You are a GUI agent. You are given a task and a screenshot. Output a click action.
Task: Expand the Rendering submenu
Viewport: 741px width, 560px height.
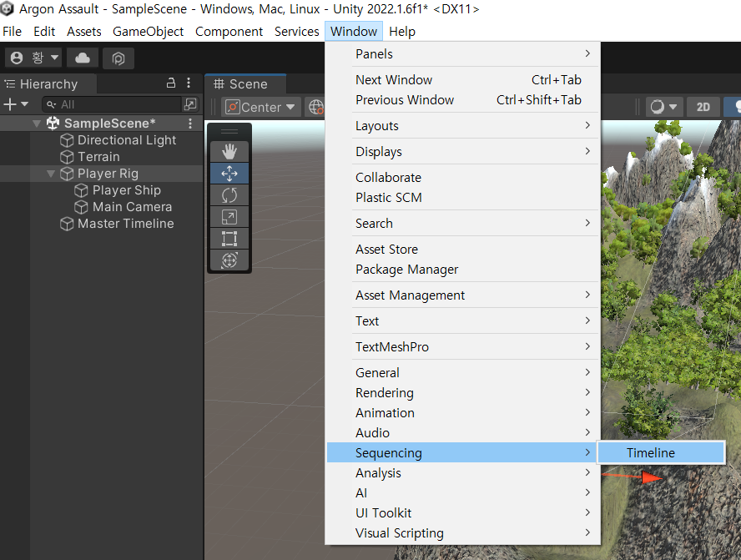click(x=462, y=393)
